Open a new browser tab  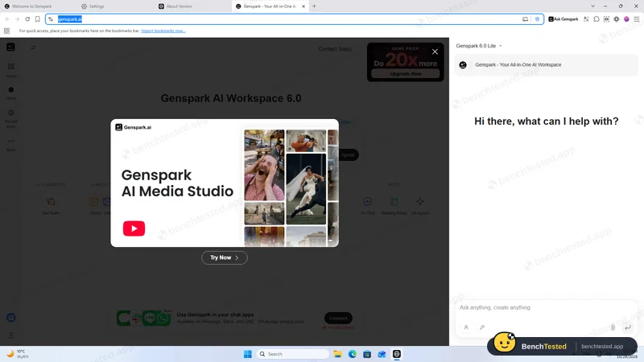314,6
